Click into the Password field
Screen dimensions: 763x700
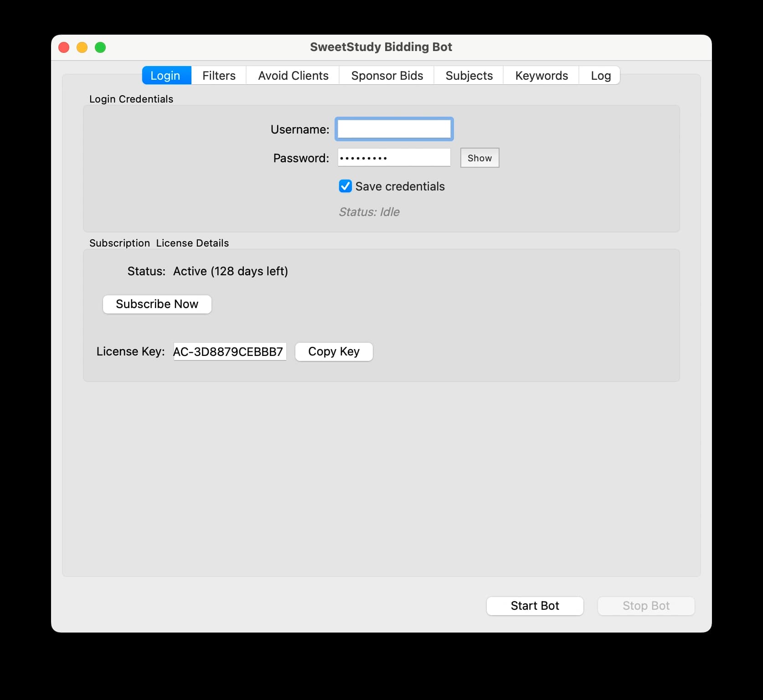click(x=394, y=158)
